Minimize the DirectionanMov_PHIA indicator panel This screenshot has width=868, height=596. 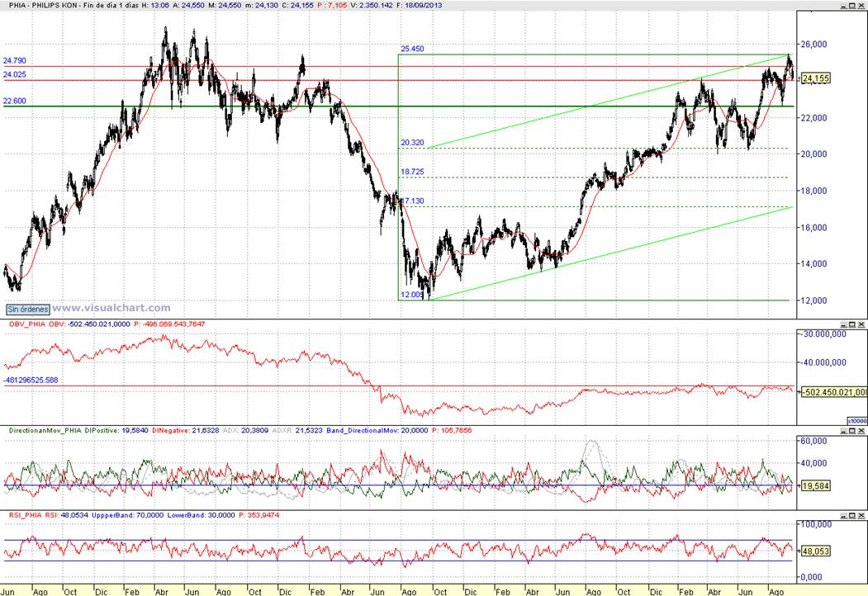click(842, 431)
